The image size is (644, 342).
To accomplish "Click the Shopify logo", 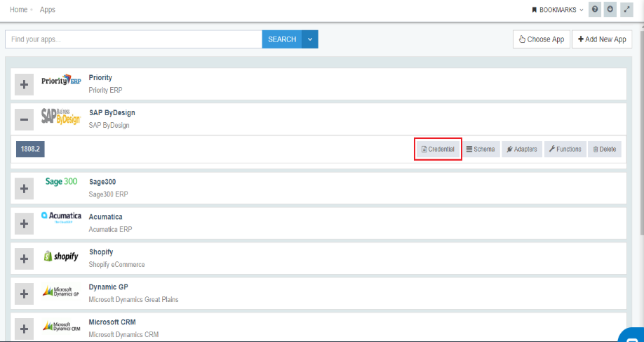I will (61, 257).
